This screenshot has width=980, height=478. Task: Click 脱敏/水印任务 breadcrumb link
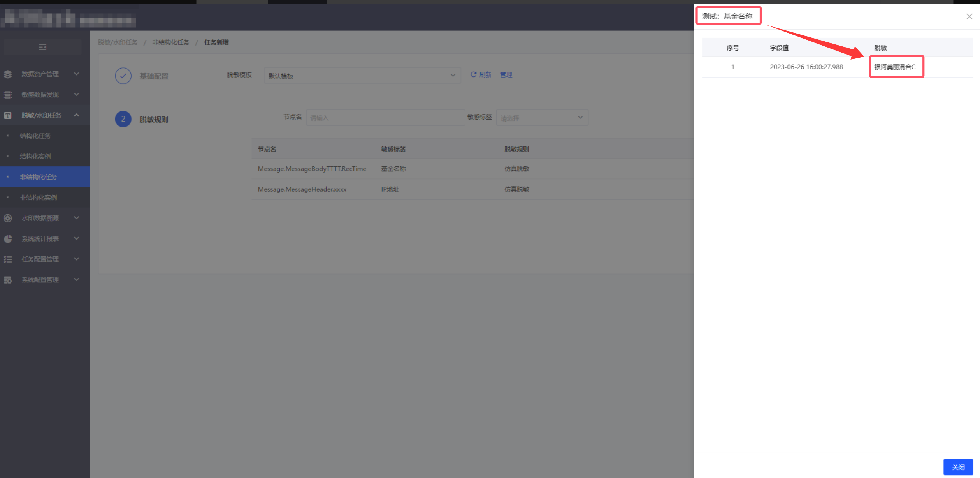(118, 42)
